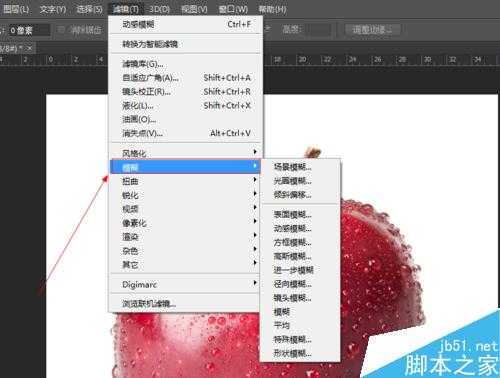Screen dimensions: 500x378
Task: Choose 方框模糊... box blur
Action: [x=300, y=242]
